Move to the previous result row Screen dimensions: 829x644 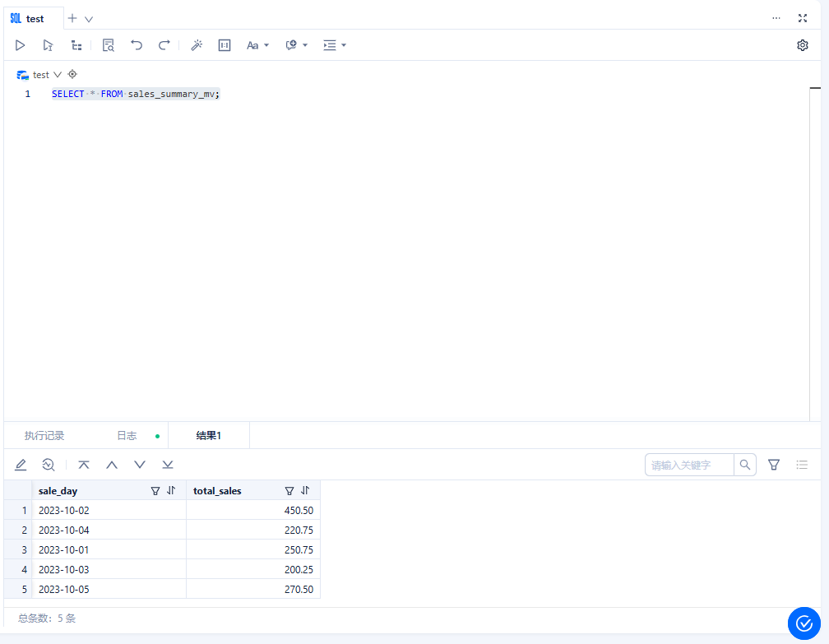click(x=112, y=465)
